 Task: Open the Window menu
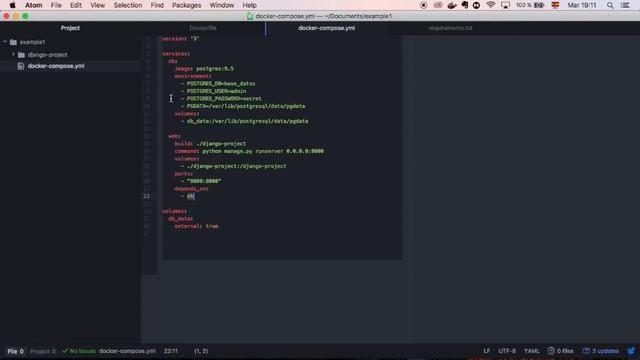tap(222, 5)
